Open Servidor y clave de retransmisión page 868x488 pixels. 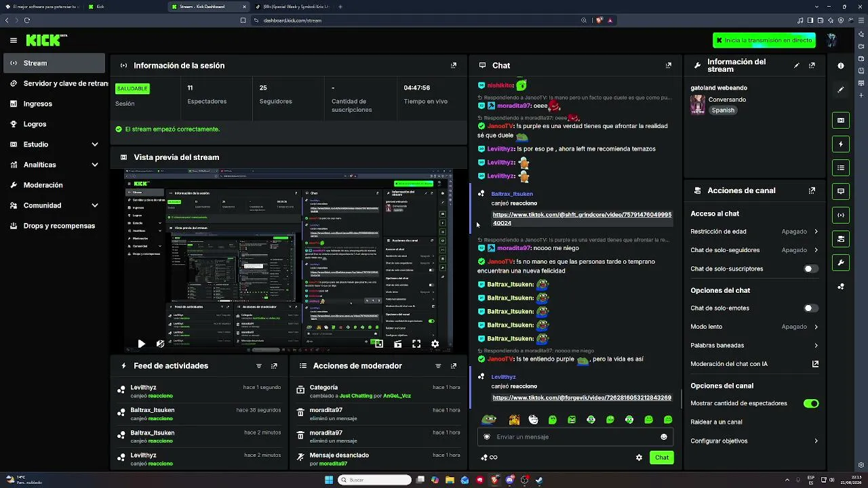(54, 83)
